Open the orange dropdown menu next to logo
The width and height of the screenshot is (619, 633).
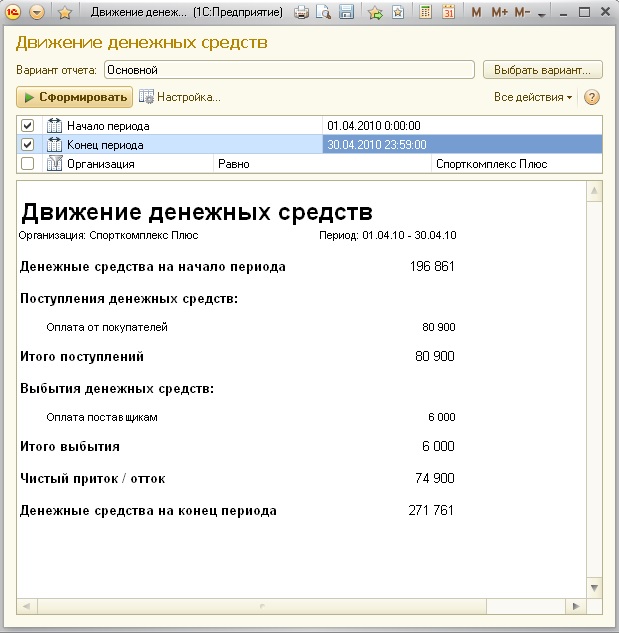coord(37,12)
